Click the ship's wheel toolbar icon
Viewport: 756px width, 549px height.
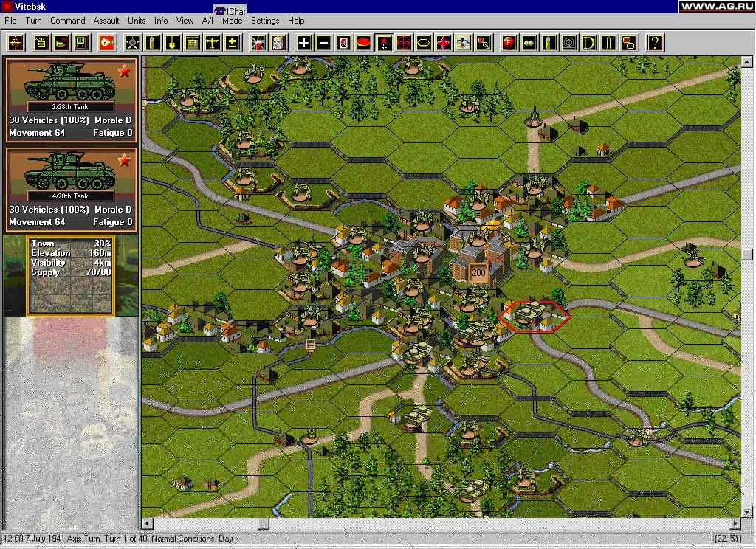click(x=133, y=43)
